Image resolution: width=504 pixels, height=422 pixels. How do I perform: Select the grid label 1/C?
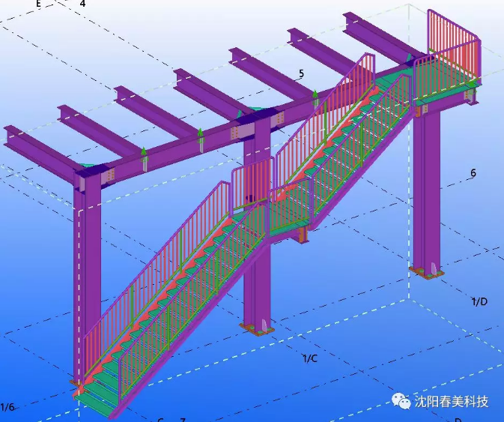tap(309, 358)
